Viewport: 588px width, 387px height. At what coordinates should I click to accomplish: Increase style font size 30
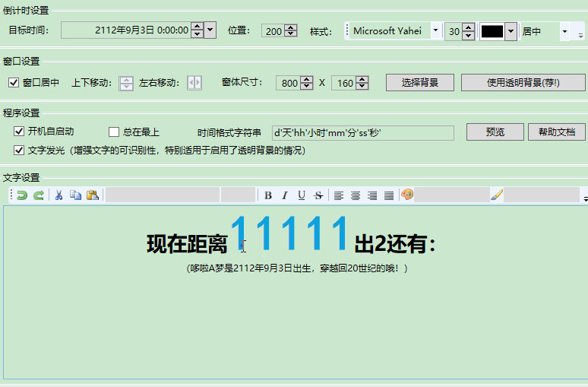468,27
